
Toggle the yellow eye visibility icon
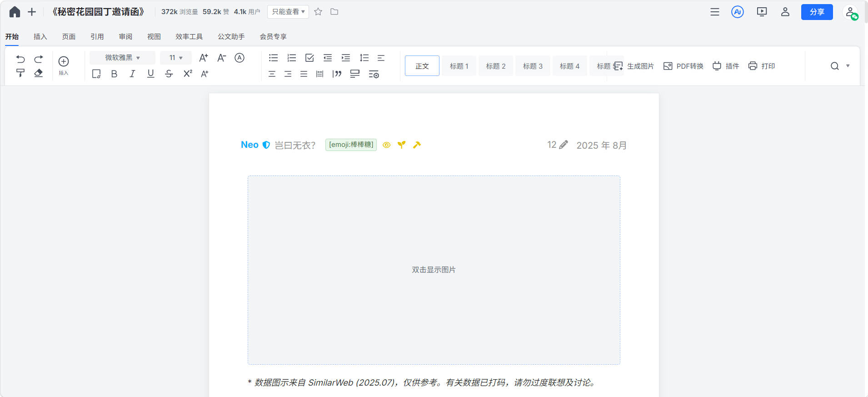386,145
